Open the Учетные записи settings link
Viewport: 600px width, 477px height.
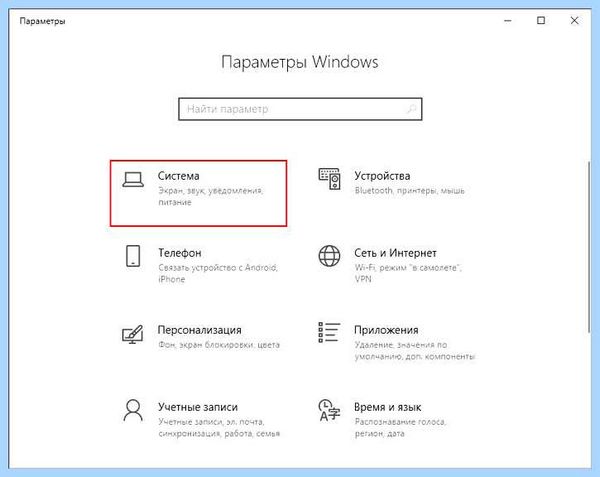198,407
